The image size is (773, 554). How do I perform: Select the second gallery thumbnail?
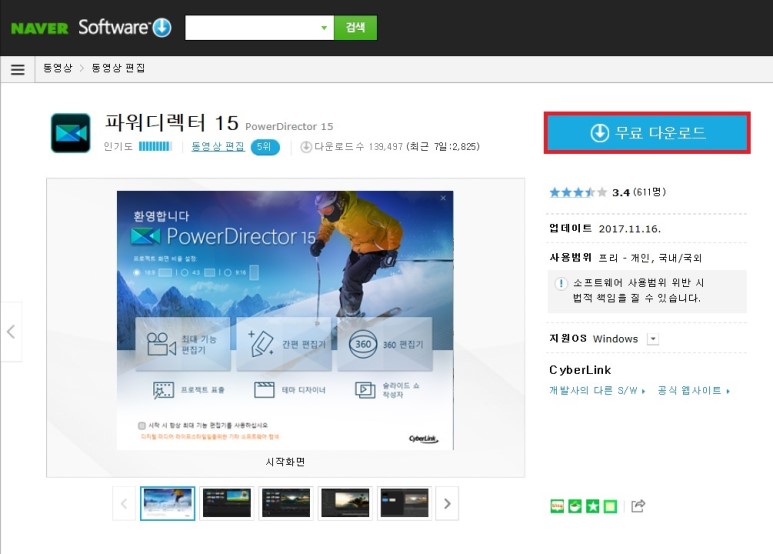point(227,503)
